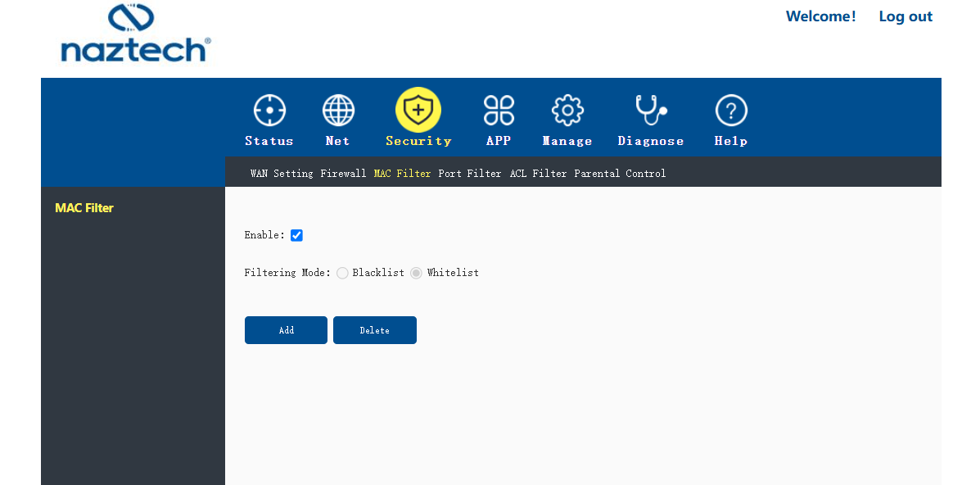The width and height of the screenshot is (980, 485).
Task: Open the Manage gear icon
Action: coord(567,111)
